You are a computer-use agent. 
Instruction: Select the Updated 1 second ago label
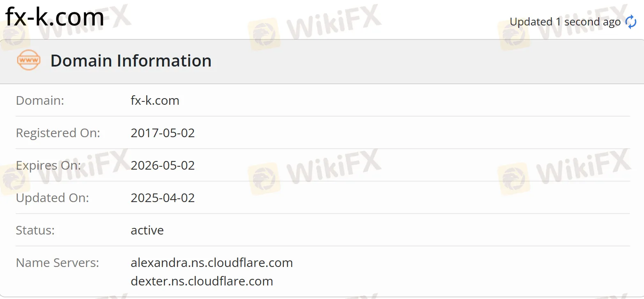coord(565,21)
